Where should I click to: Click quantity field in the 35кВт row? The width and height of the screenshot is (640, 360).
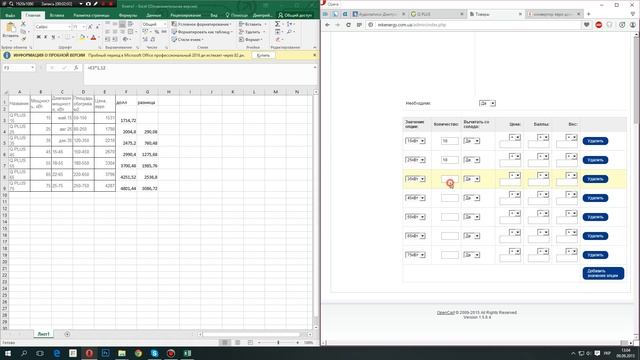click(x=449, y=179)
